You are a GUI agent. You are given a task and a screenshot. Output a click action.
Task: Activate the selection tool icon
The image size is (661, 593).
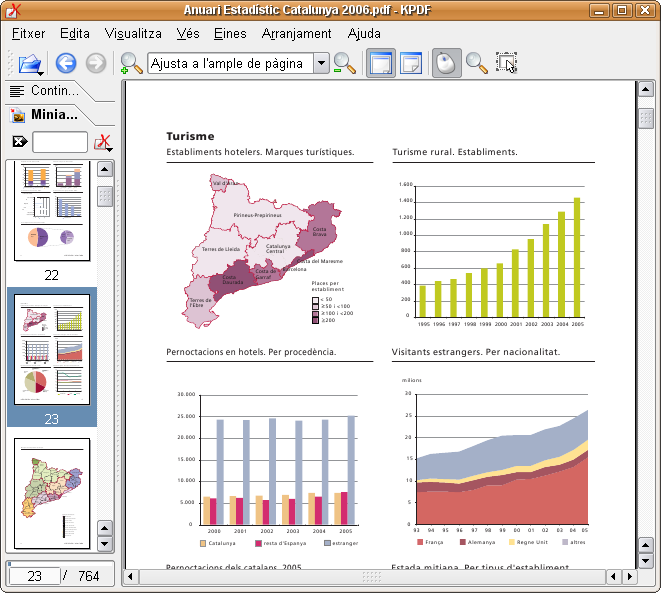pyautogui.click(x=506, y=63)
